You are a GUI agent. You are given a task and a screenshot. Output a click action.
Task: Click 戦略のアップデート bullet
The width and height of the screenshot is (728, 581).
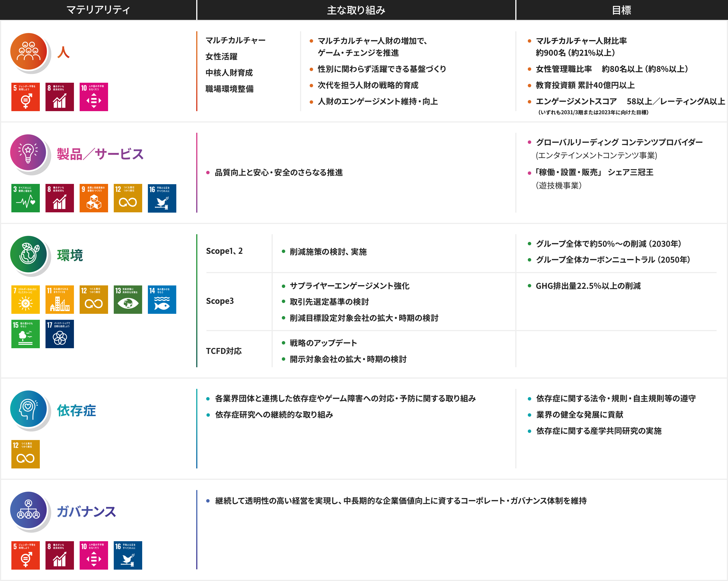[x=324, y=343]
